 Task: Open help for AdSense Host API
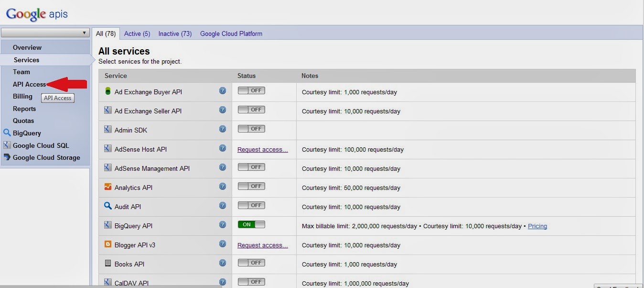pos(223,148)
